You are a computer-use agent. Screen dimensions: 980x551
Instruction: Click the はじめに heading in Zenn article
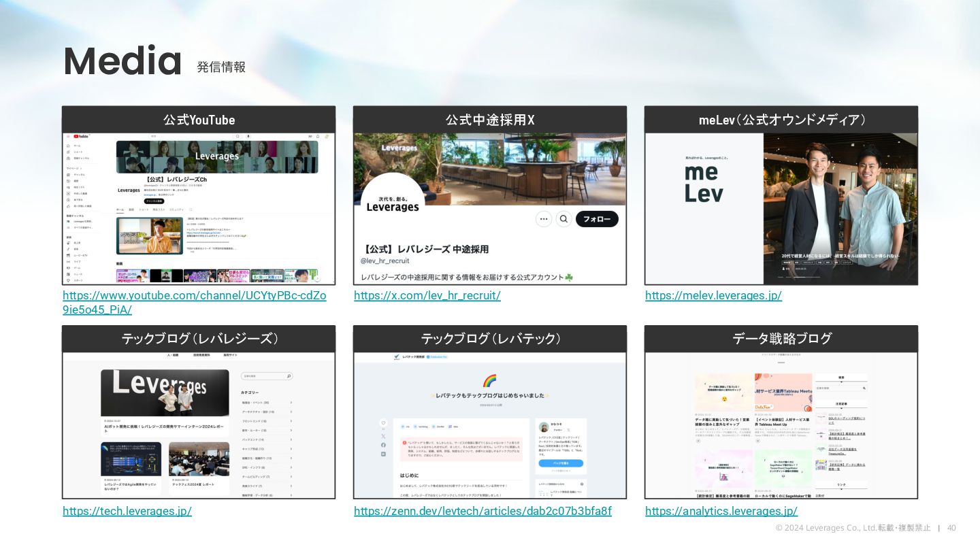click(409, 475)
